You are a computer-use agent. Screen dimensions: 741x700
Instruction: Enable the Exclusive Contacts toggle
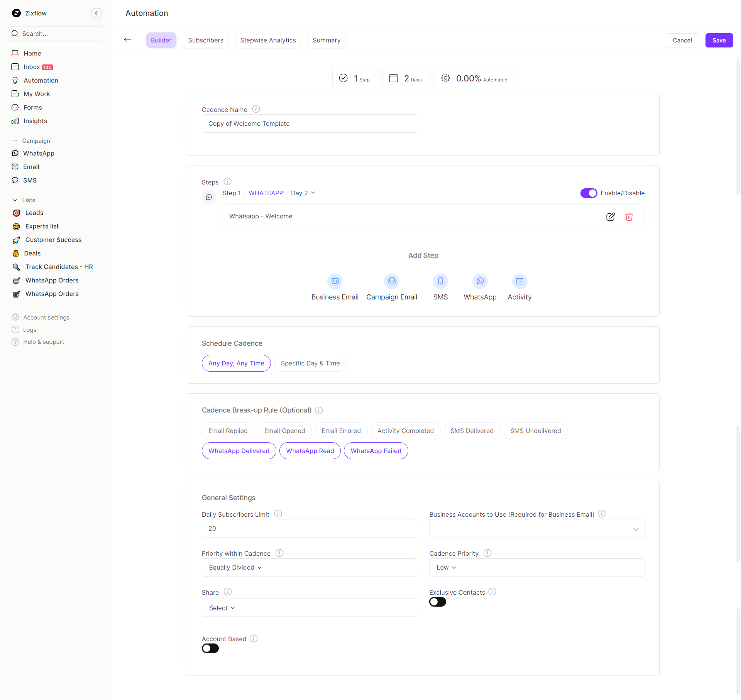coord(437,602)
